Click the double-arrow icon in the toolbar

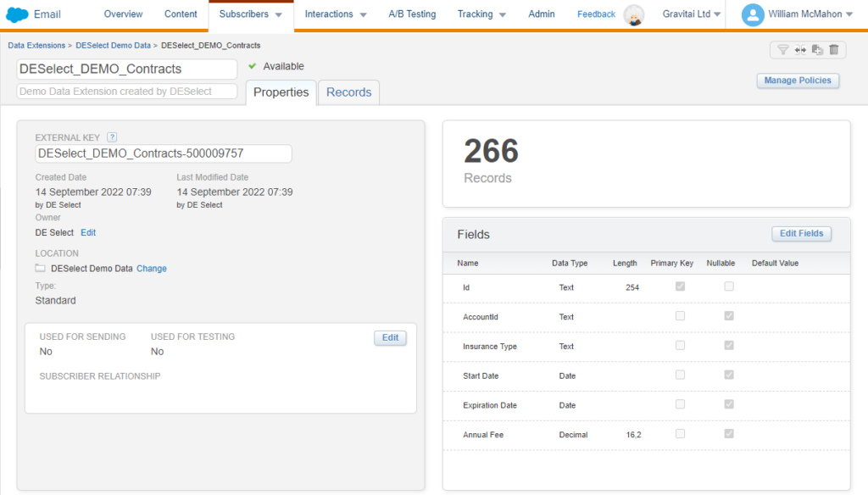[799, 50]
